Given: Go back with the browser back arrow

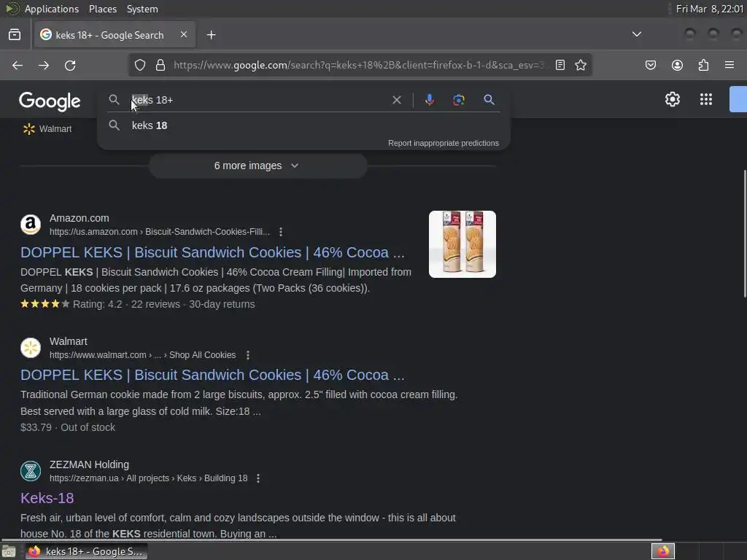Looking at the screenshot, I should click(x=18, y=65).
